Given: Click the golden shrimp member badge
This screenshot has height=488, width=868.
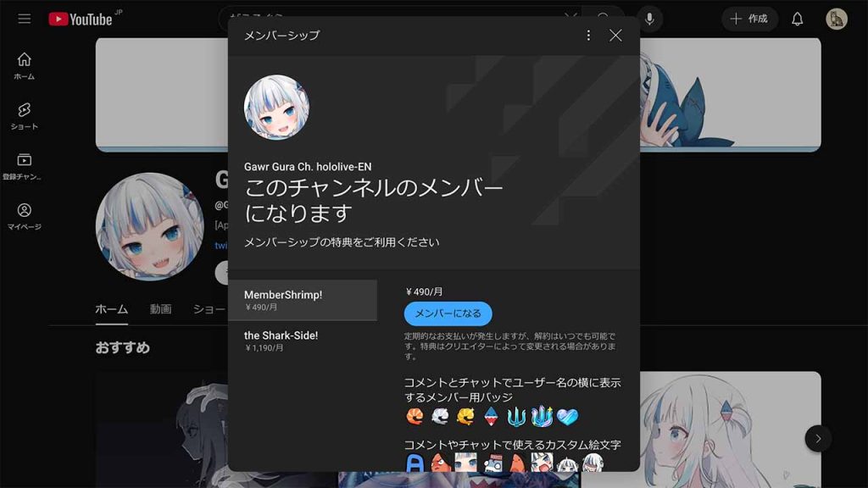Looking at the screenshot, I should (x=465, y=416).
